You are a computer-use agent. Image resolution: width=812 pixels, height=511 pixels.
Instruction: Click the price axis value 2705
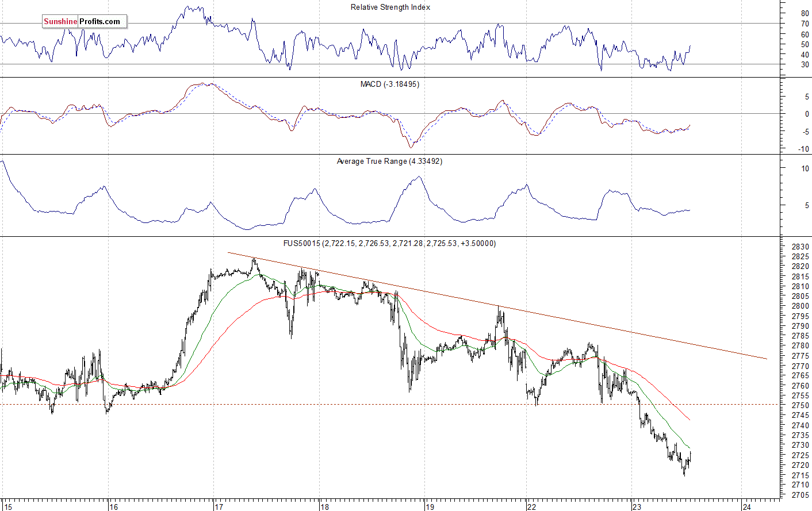pos(800,495)
